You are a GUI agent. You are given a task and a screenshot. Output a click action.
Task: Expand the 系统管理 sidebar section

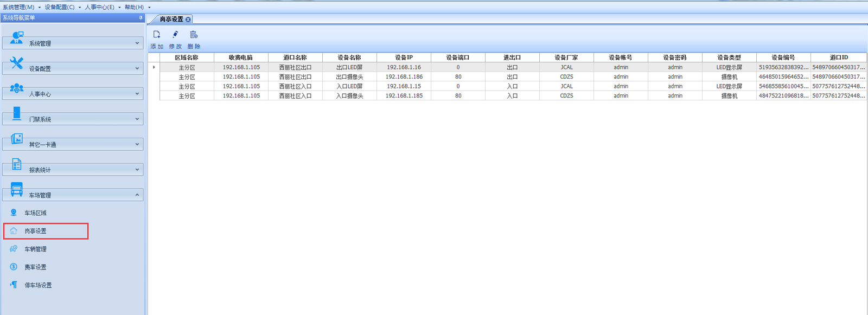tap(73, 43)
